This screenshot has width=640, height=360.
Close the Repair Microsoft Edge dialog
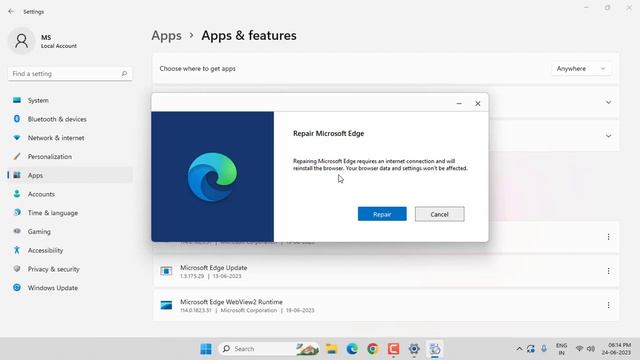click(x=478, y=104)
